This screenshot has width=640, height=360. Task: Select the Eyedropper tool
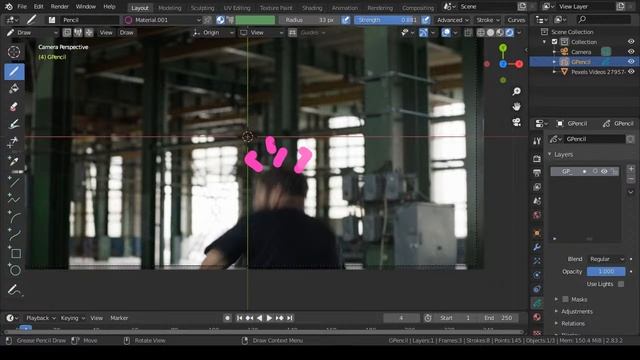(14, 160)
